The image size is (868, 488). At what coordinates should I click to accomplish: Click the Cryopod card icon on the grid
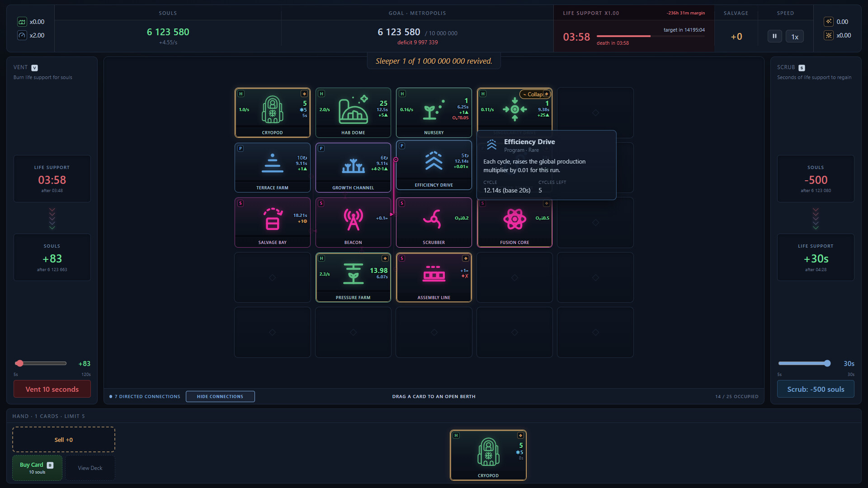click(x=272, y=110)
